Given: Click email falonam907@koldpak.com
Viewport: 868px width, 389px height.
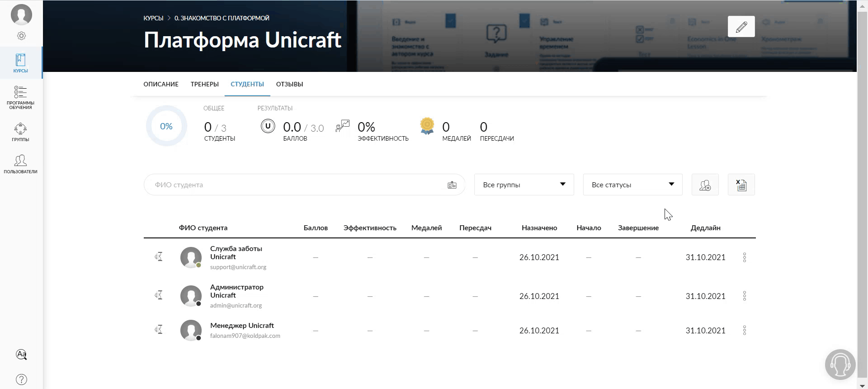Looking at the screenshot, I should tap(245, 336).
